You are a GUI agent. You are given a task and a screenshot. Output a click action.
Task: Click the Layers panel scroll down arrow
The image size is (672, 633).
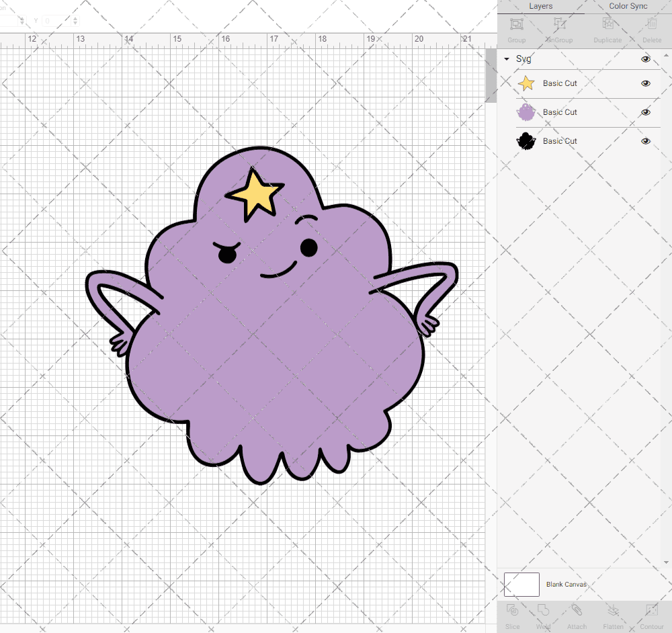pyautogui.click(x=665, y=562)
